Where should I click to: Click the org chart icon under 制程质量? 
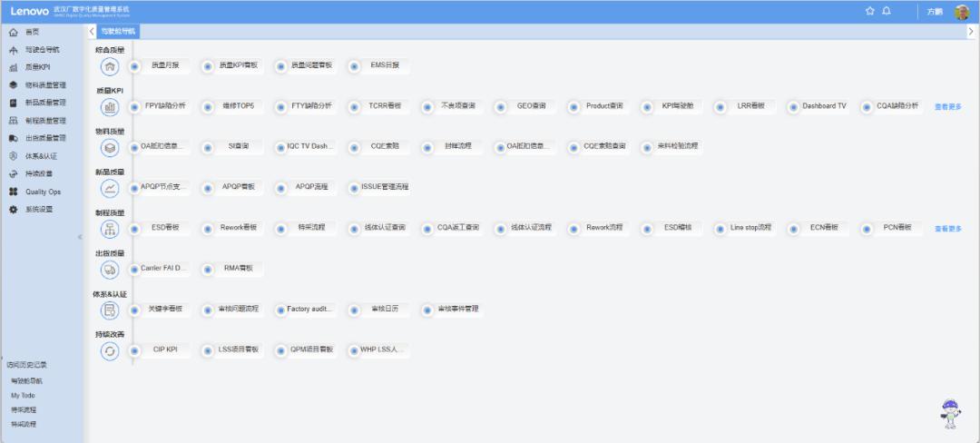point(110,230)
